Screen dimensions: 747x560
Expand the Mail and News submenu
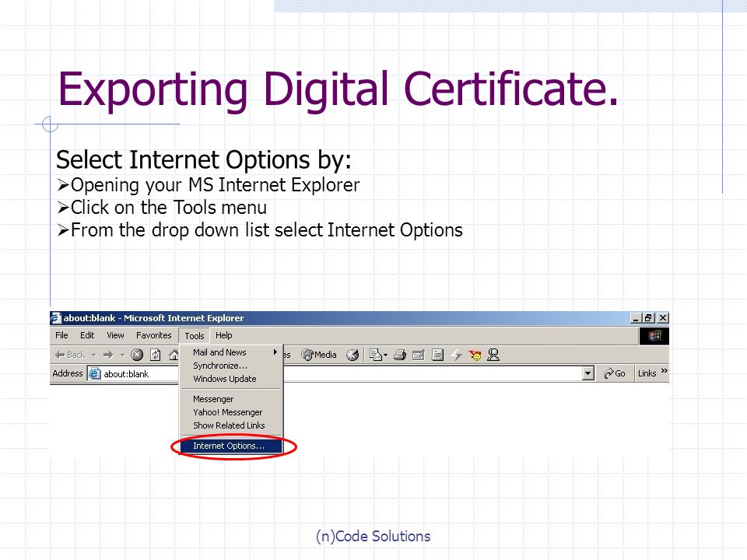[231, 352]
